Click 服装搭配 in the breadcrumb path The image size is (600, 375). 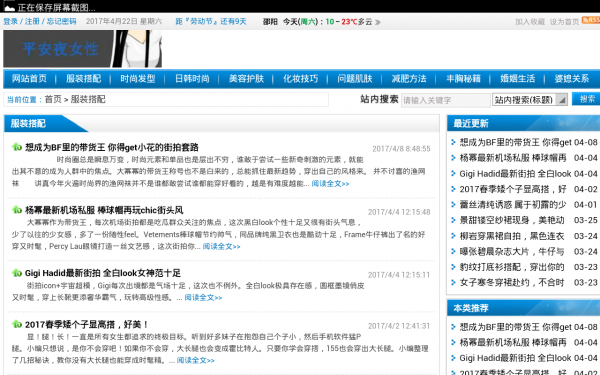(88, 99)
